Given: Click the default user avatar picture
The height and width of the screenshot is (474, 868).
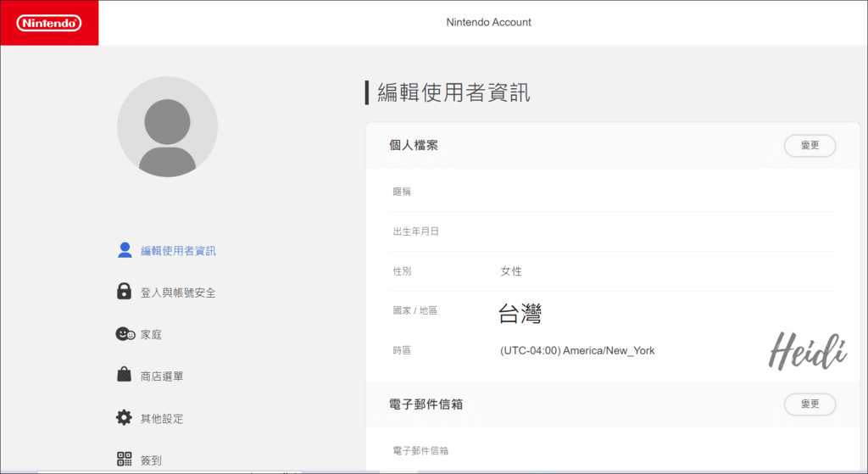Looking at the screenshot, I should click(x=167, y=127).
